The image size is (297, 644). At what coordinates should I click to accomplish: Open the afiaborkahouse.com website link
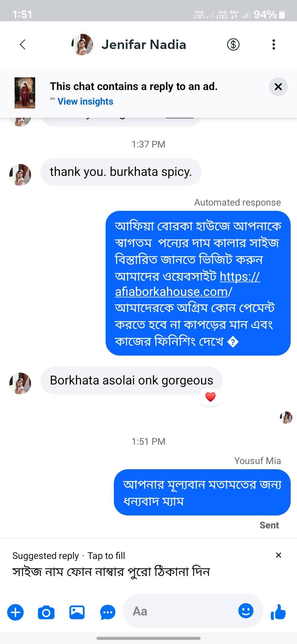[x=173, y=292]
